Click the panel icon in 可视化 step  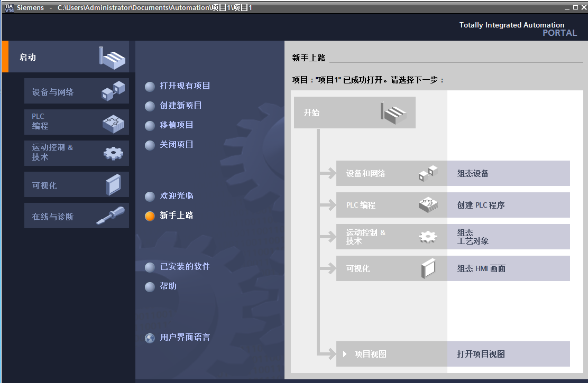[428, 268]
